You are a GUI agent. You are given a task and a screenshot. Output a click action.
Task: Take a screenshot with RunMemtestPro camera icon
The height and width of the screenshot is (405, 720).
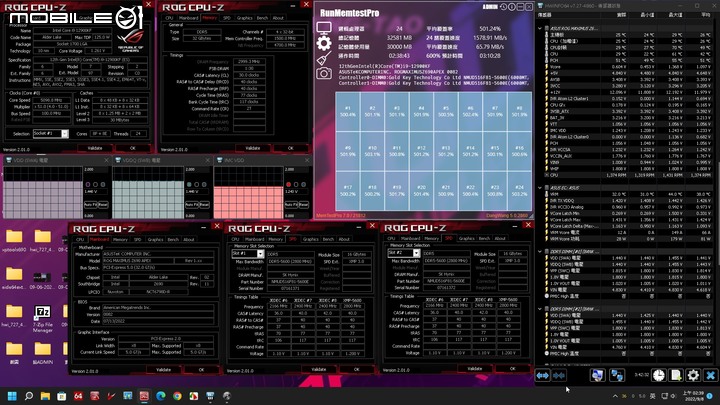324,73
